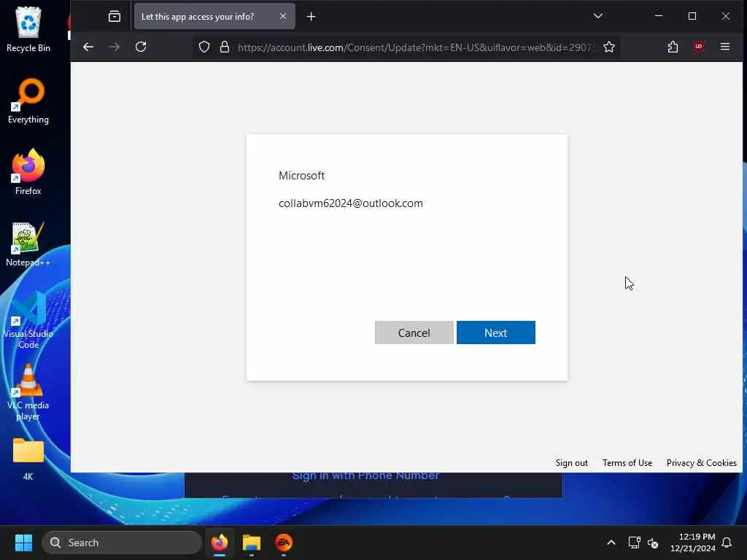The width and height of the screenshot is (747, 560).
Task: Open the tracking protection shield icon
Action: (204, 47)
